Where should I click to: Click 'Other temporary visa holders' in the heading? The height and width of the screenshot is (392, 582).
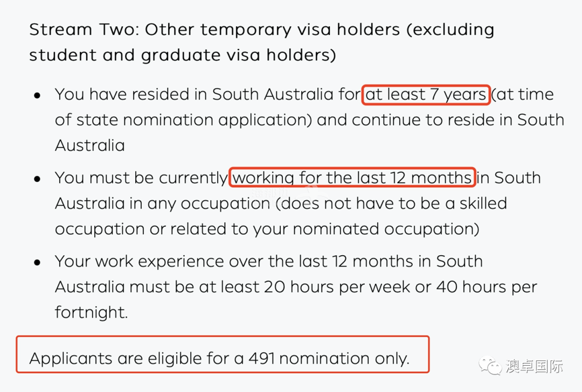[x=273, y=30]
